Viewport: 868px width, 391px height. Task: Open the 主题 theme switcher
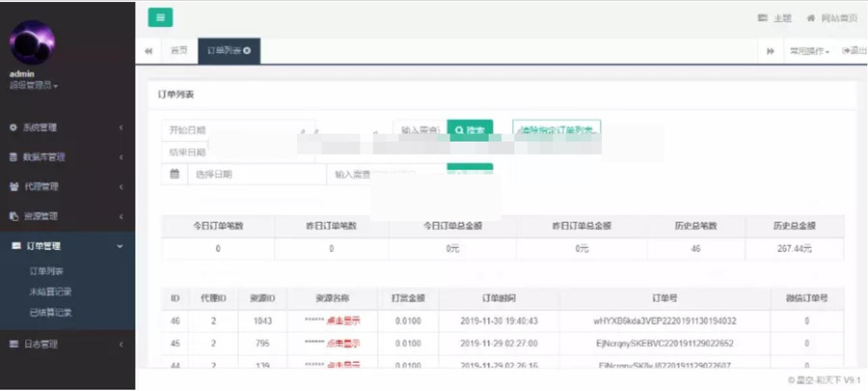click(x=774, y=17)
